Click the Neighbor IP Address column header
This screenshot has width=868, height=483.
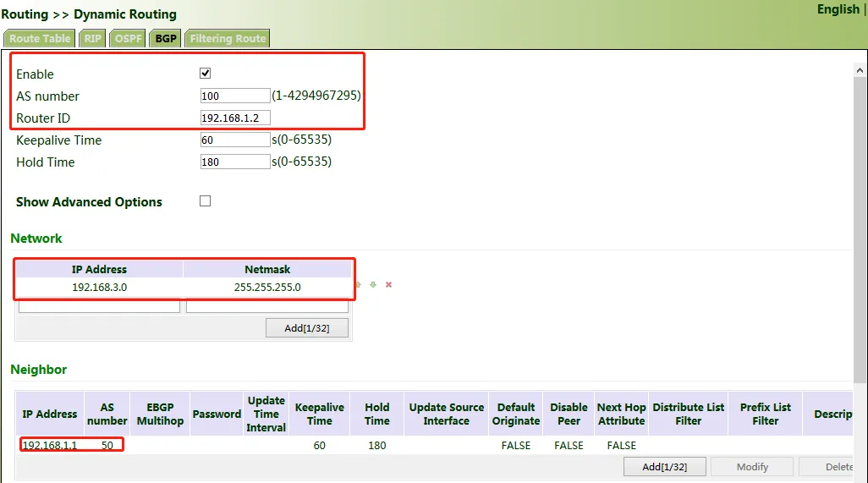point(50,414)
